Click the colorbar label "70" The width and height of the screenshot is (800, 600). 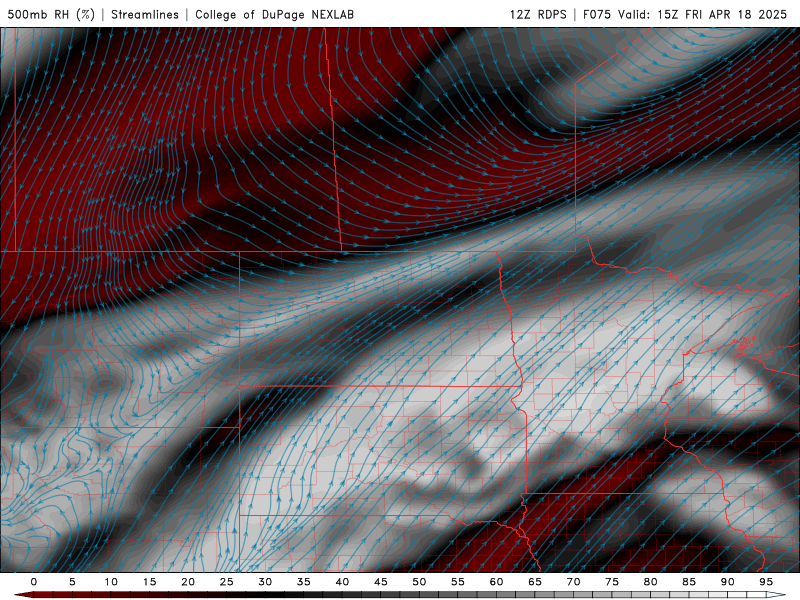(573, 582)
